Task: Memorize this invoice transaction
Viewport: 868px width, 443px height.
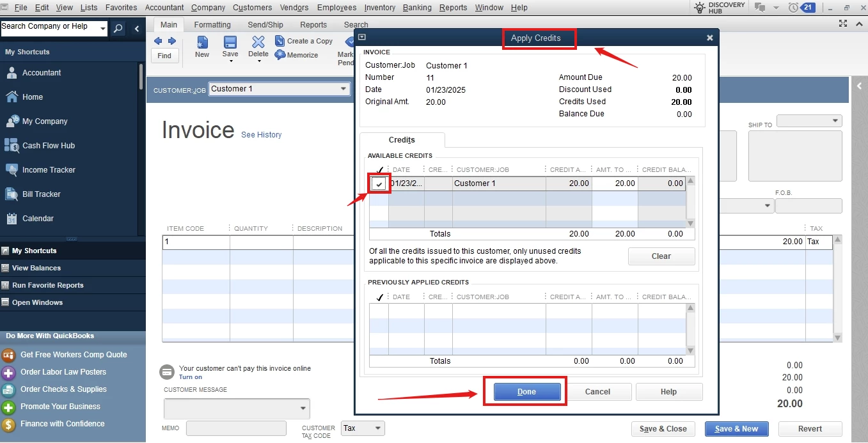Action: [296, 55]
